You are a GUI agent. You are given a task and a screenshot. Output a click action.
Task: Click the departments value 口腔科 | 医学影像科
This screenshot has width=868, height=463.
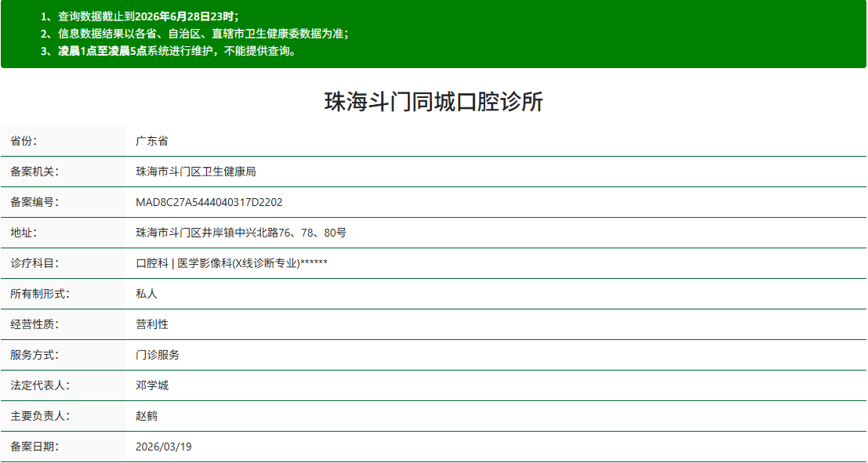231,263
